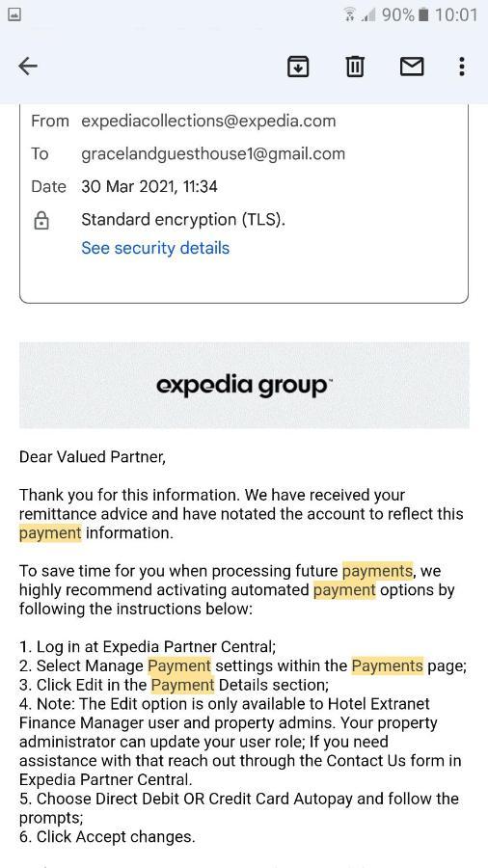This screenshot has height=868, width=488.
Task: Tap the Wi-Fi signal icon
Action: click(x=350, y=14)
